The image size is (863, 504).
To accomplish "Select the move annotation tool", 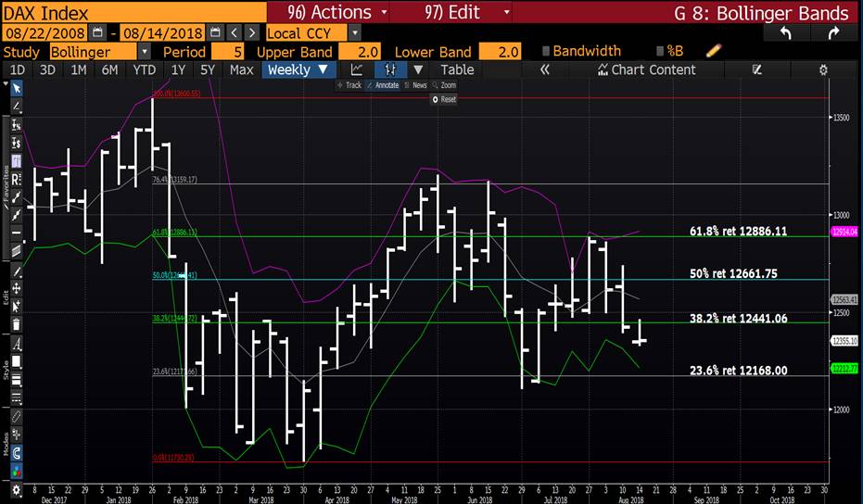I will (17, 288).
